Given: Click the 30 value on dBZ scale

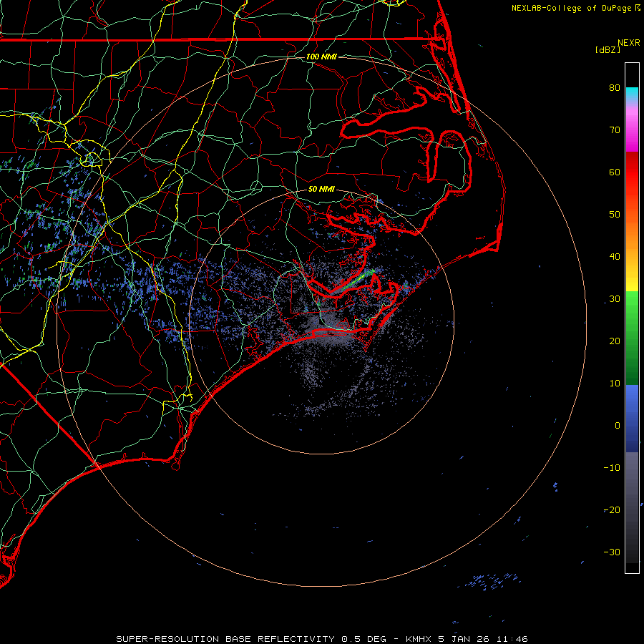Looking at the screenshot, I should (x=615, y=298).
